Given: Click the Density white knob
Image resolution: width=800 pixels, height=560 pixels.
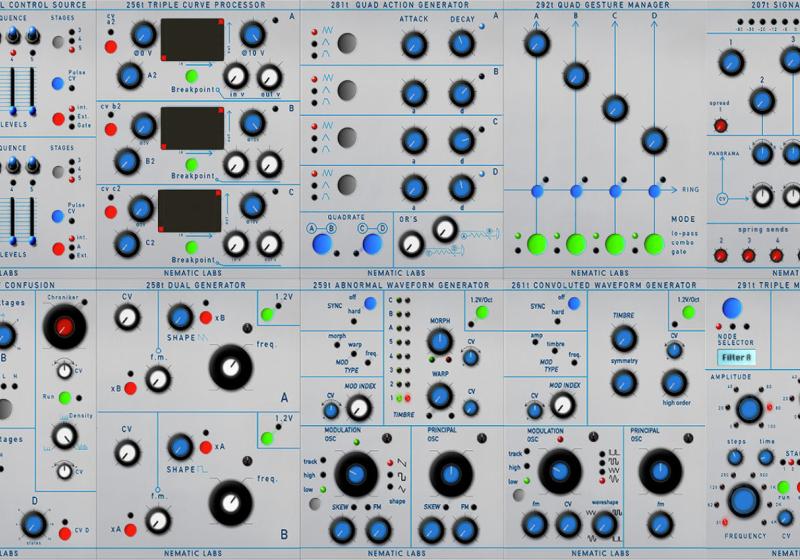Looking at the screenshot, I should coord(64,436).
